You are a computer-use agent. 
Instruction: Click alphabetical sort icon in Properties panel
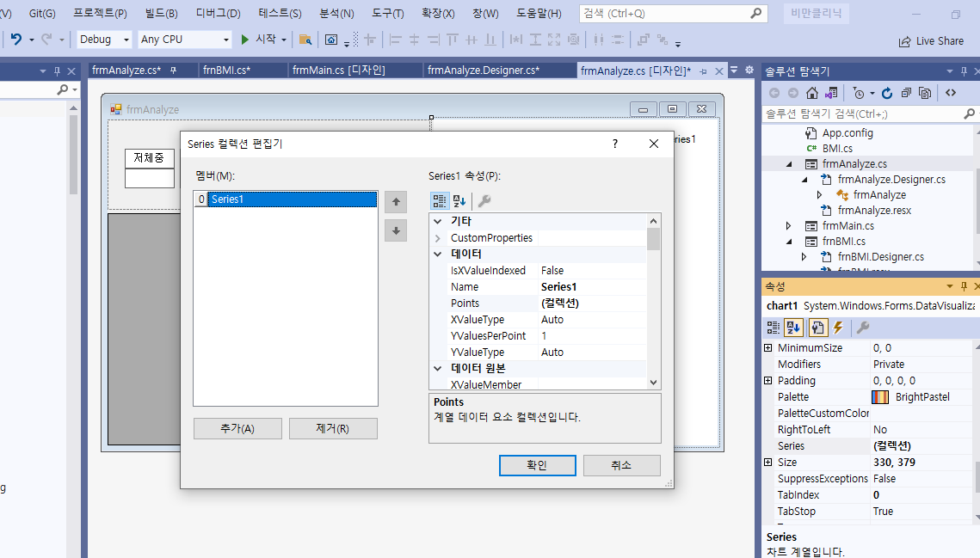coord(794,328)
